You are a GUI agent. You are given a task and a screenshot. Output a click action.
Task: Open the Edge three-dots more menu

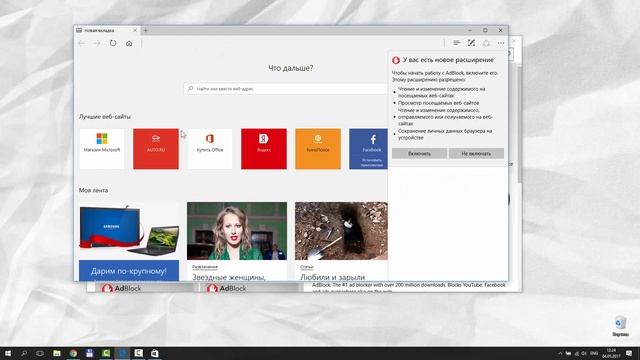pos(501,43)
